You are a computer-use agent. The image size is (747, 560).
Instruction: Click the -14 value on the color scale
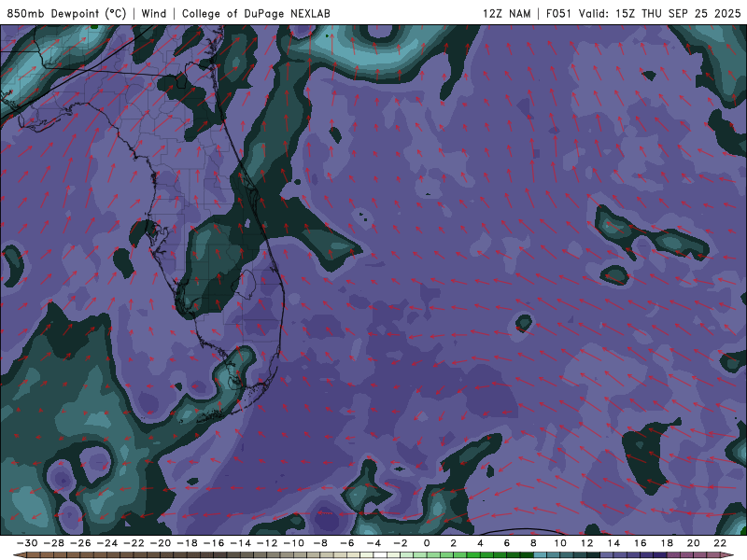pos(241,543)
